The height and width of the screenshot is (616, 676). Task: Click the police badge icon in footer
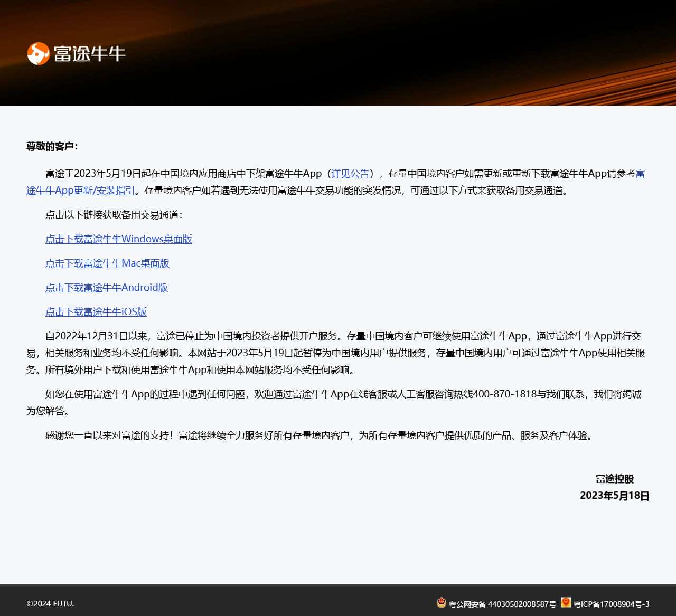pyautogui.click(x=442, y=602)
